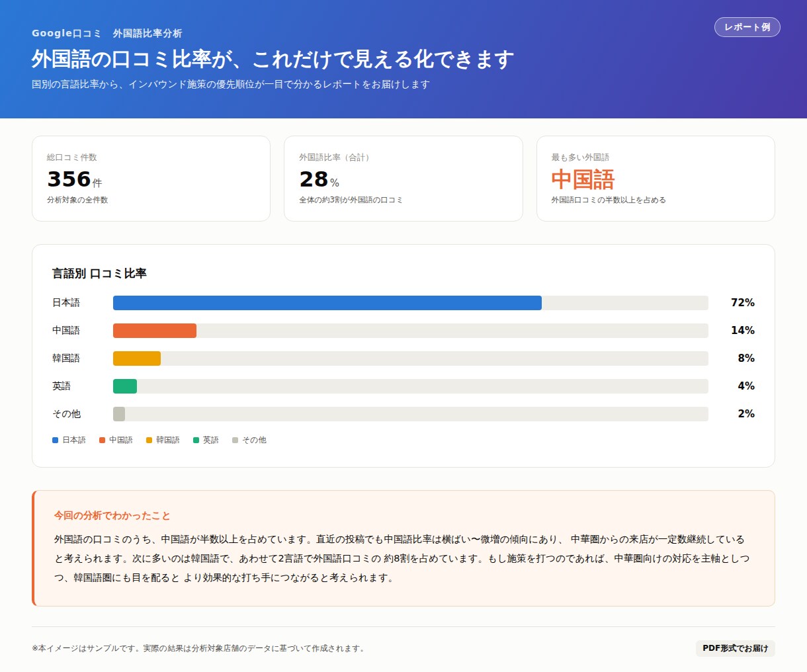
Task: Click the analysis summary paragraph text
Action: point(402,558)
